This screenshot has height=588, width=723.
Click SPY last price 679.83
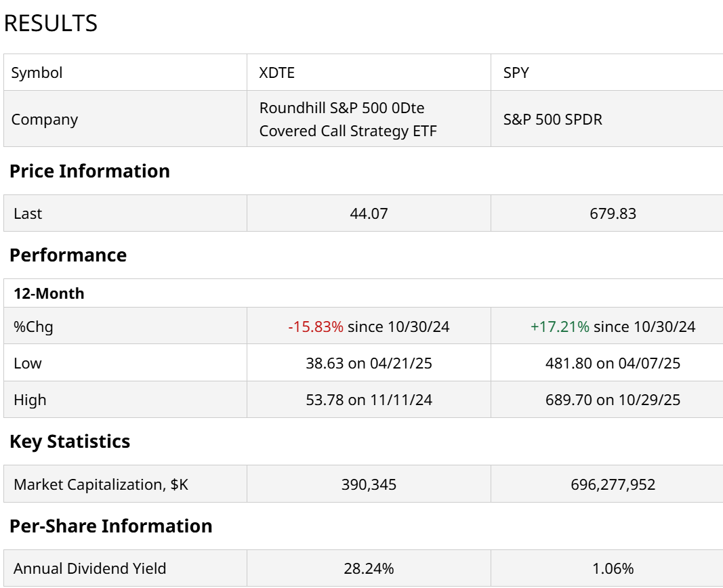613,213
